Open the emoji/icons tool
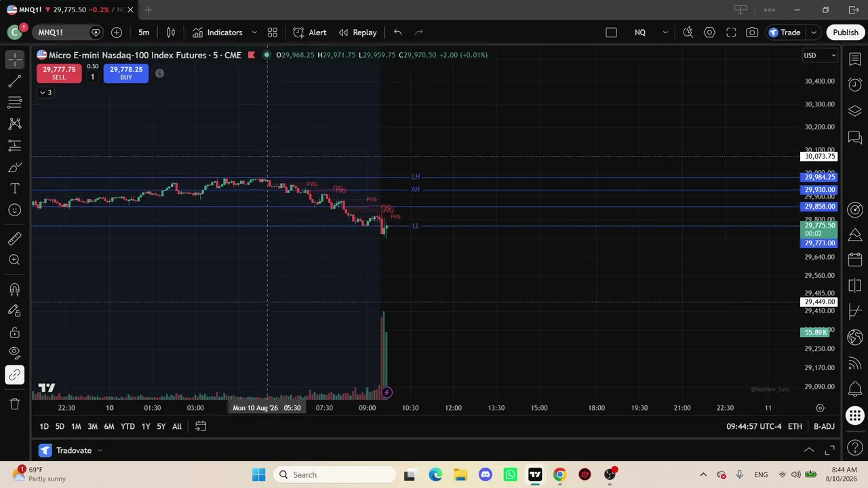The width and height of the screenshot is (868, 488). tap(15, 210)
